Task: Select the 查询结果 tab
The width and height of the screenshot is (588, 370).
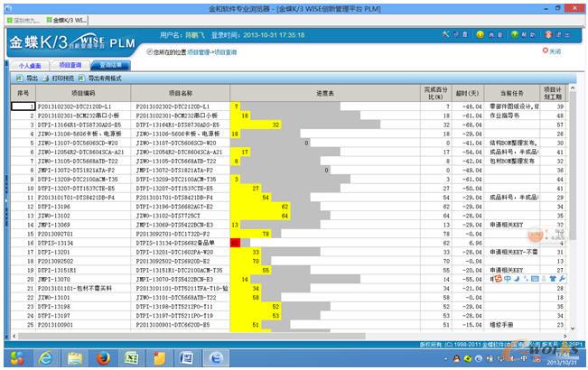Action: coord(113,66)
